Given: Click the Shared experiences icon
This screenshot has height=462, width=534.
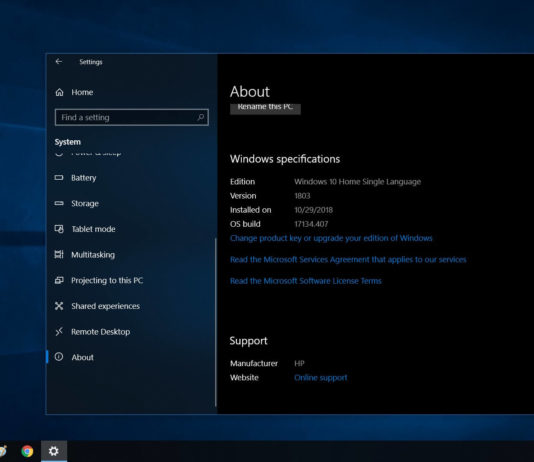Looking at the screenshot, I should 59,306.
